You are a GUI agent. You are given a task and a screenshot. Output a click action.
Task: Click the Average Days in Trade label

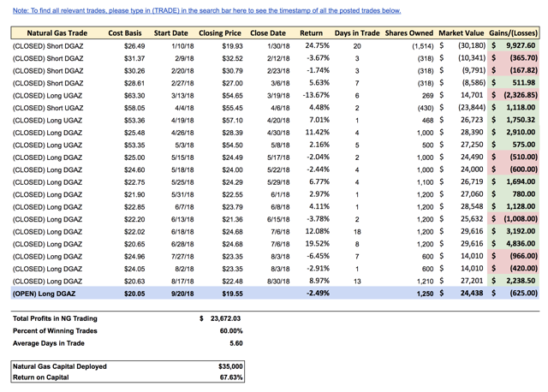(49, 343)
